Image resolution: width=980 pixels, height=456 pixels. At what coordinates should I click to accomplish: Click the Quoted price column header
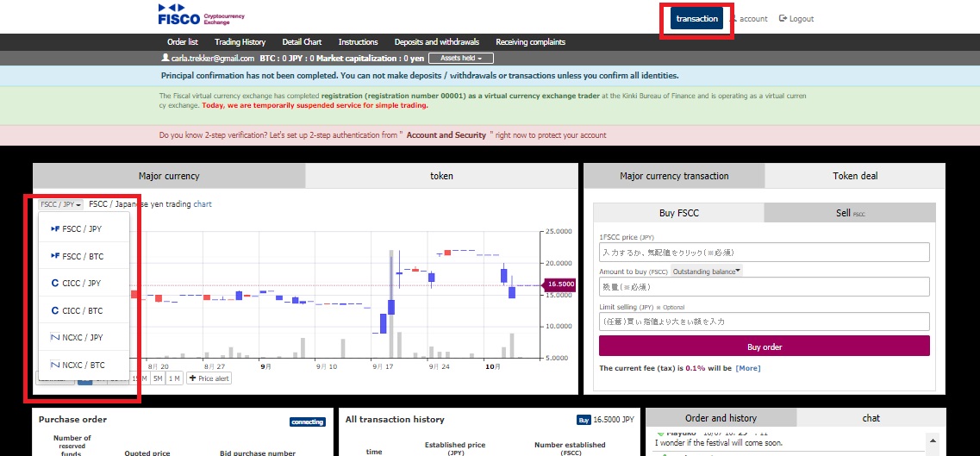tap(147, 453)
